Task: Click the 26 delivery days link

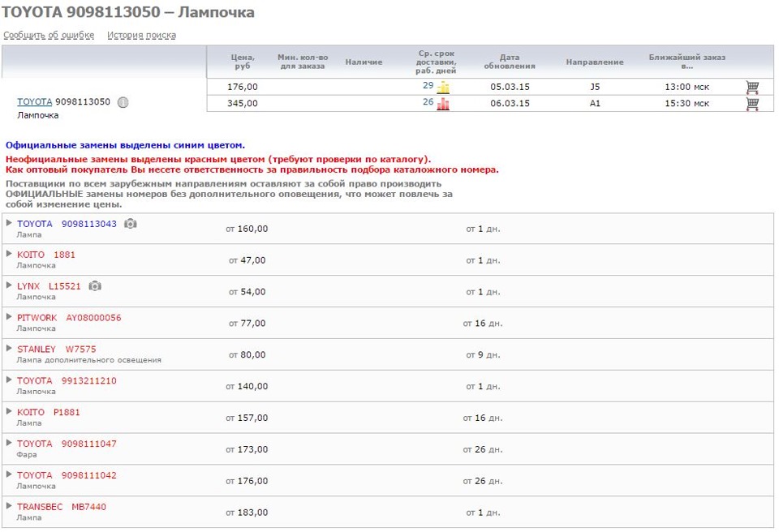Action: pyautogui.click(x=428, y=104)
